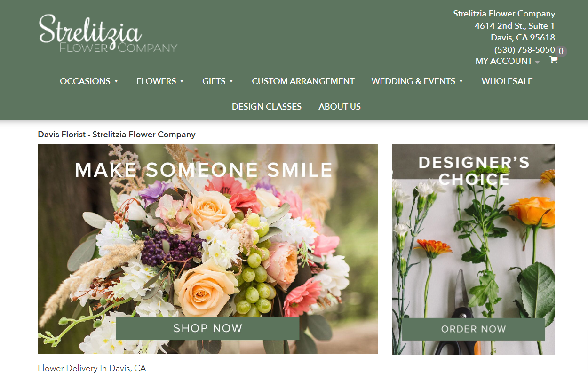The image size is (588, 380).
Task: Open the Design Classes page
Action: pos(267,107)
